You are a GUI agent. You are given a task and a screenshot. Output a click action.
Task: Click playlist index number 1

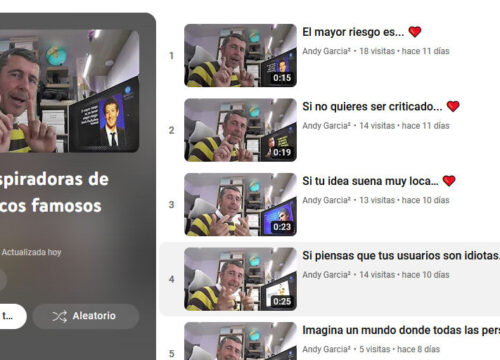tap(171, 56)
